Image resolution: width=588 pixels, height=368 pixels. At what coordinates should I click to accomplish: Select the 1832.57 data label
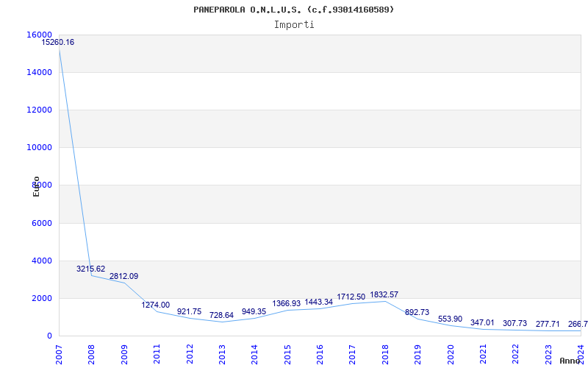(x=384, y=294)
